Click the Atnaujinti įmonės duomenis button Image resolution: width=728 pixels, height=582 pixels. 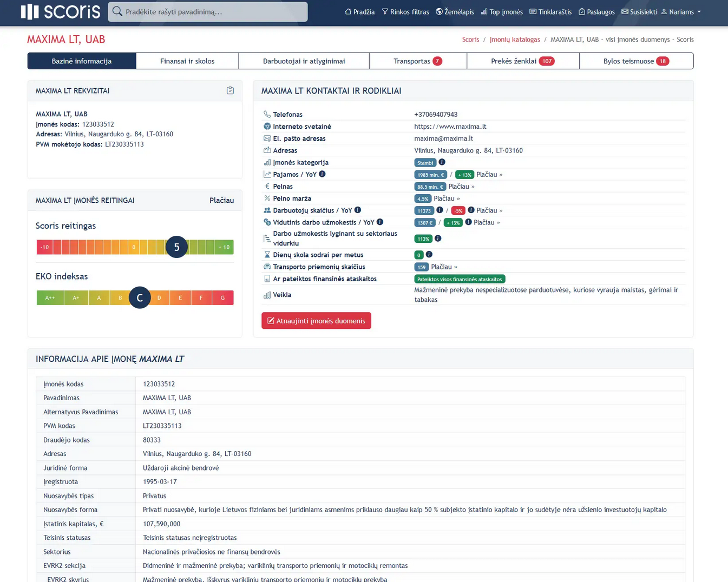(316, 321)
